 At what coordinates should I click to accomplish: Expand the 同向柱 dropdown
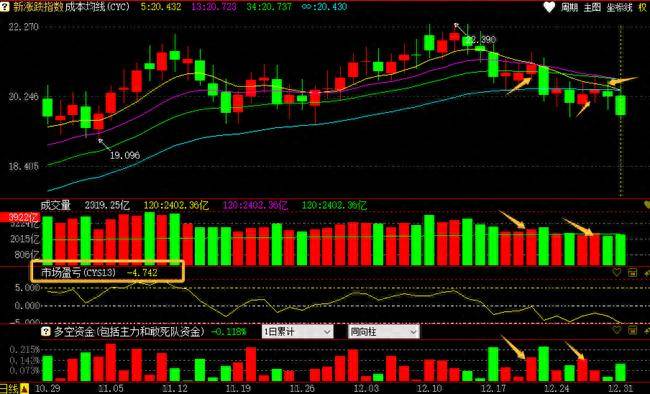(x=383, y=332)
